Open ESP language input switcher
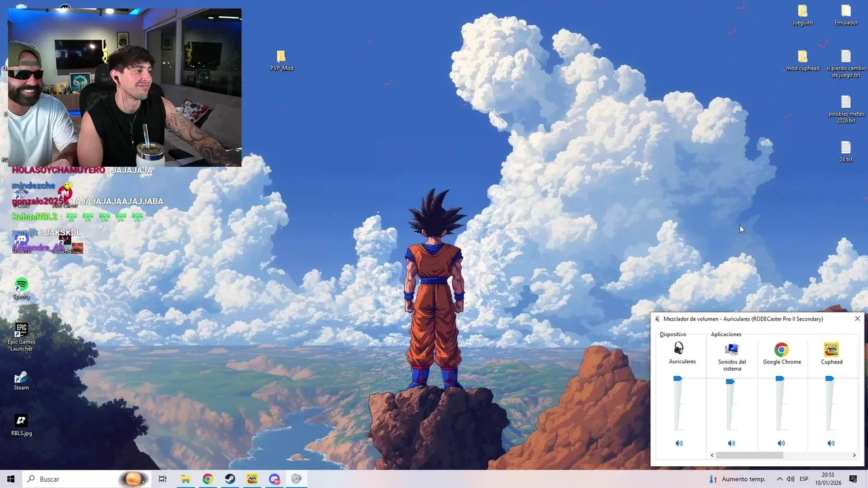Image resolution: width=868 pixels, height=488 pixels. [x=804, y=479]
